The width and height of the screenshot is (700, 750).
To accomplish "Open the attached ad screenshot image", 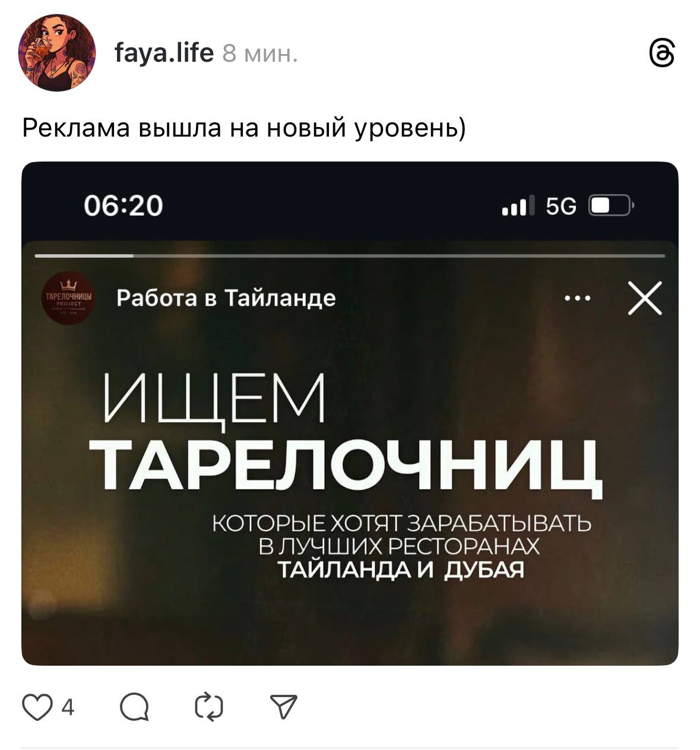I will pos(350,413).
